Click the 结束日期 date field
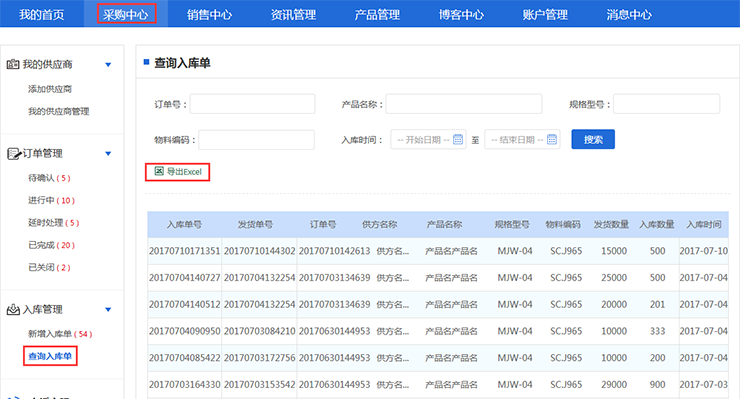740x399 pixels. [x=522, y=139]
